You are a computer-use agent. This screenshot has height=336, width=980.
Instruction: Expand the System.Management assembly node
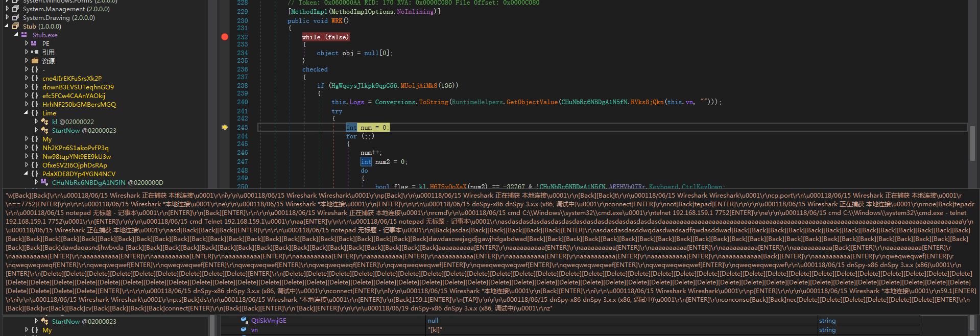tap(7, 9)
